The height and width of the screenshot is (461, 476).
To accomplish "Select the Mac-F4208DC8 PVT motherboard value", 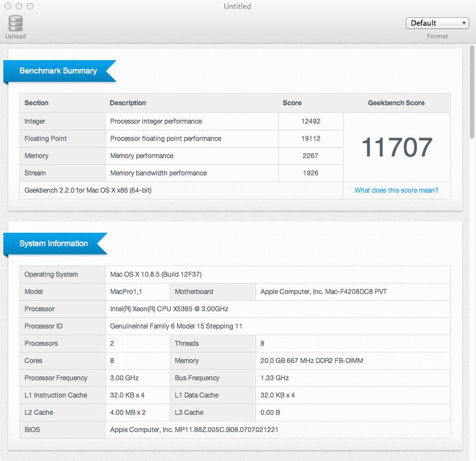I will 323,292.
